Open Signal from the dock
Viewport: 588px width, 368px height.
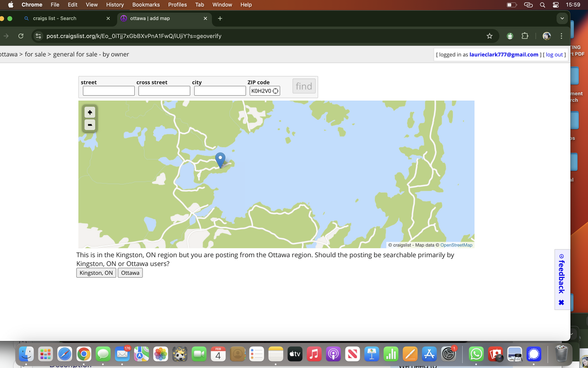tap(534, 354)
